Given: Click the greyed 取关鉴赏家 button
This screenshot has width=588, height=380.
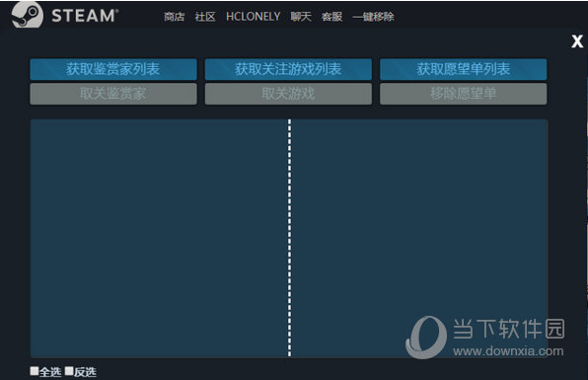Looking at the screenshot, I should point(113,94).
